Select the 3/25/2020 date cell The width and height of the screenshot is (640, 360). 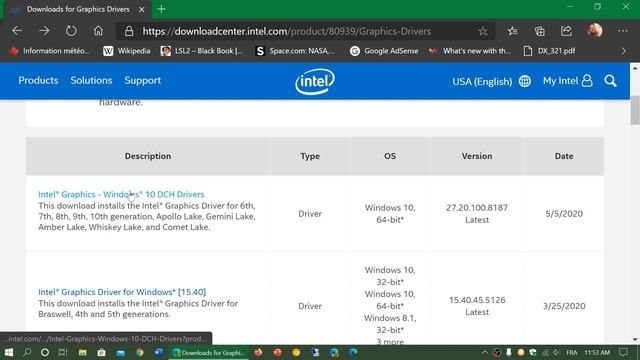point(564,306)
